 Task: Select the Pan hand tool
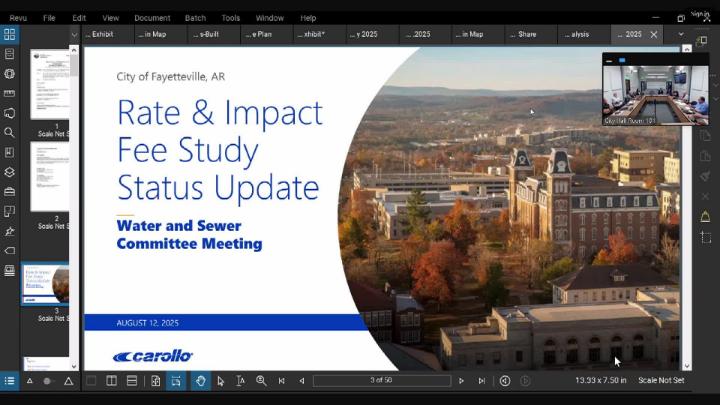pos(201,381)
